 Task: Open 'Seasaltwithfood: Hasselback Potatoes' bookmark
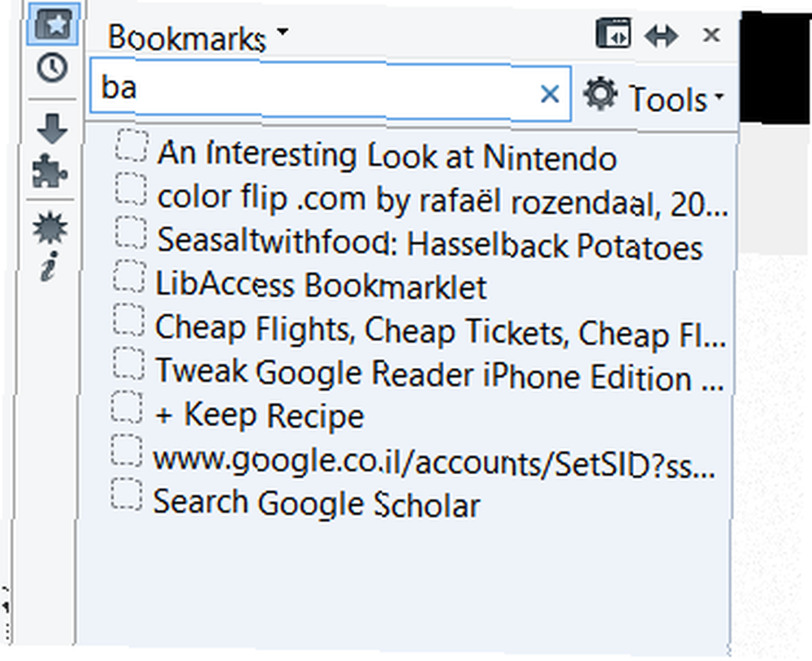coord(430,243)
